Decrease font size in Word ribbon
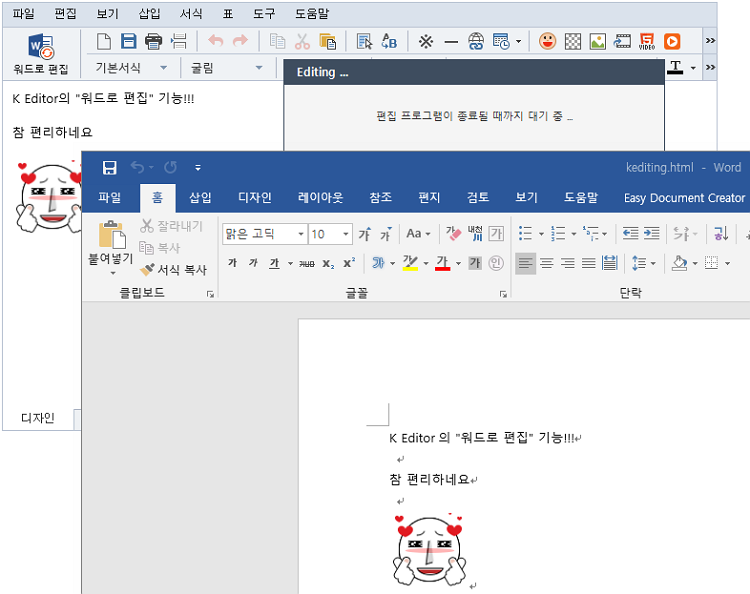This screenshot has height=594, width=750. point(386,234)
